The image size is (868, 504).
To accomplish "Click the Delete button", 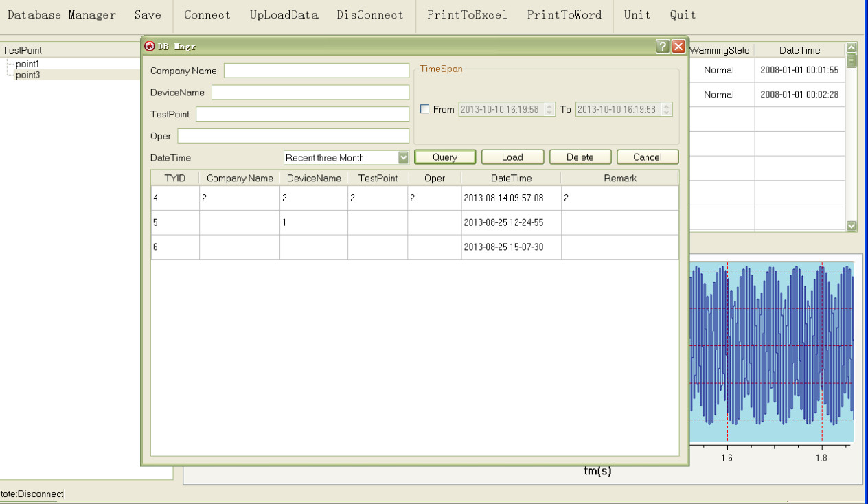I will pos(580,157).
